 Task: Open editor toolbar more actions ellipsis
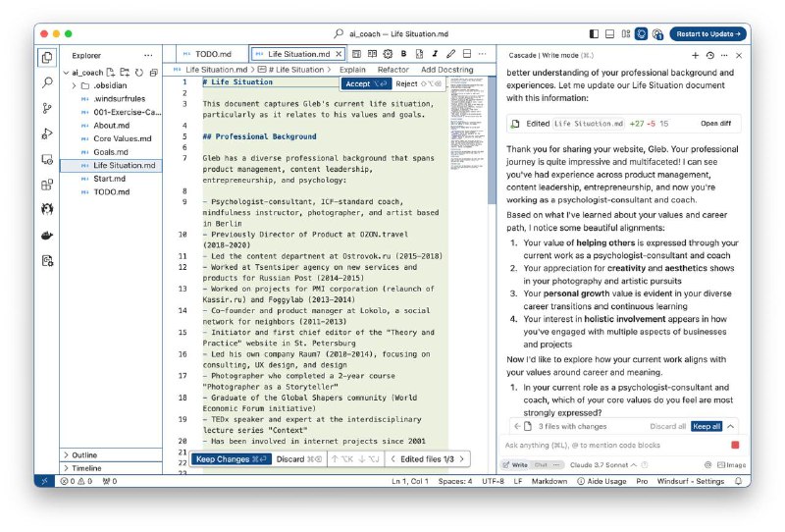482,54
